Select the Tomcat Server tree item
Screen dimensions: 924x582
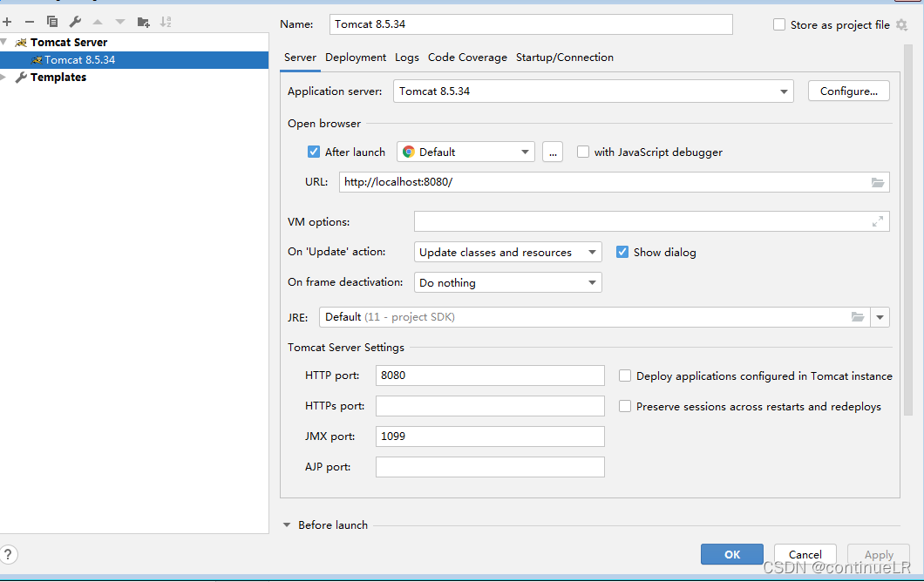pos(69,43)
